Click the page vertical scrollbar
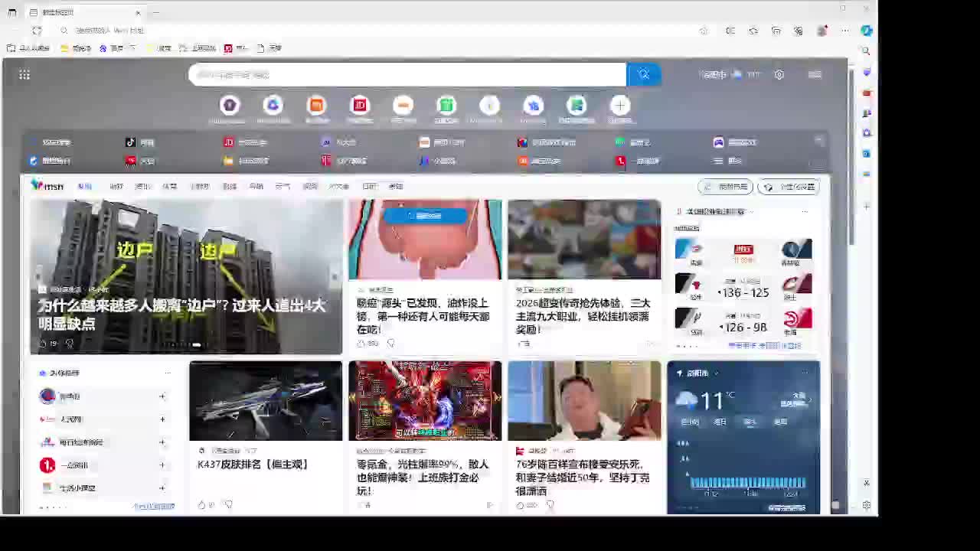Screen dimensions: 980x551 (x=851, y=153)
